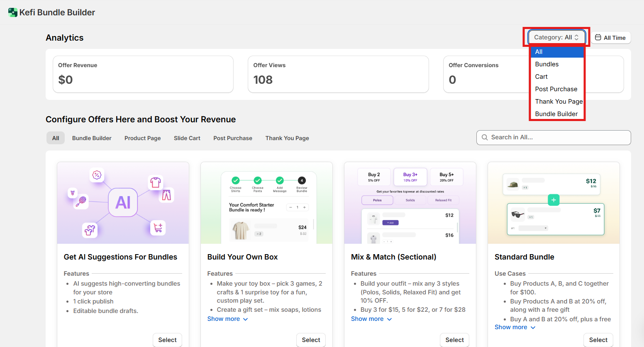
Task: Click the green plus icon in Standard Bundle preview
Action: pos(554,200)
